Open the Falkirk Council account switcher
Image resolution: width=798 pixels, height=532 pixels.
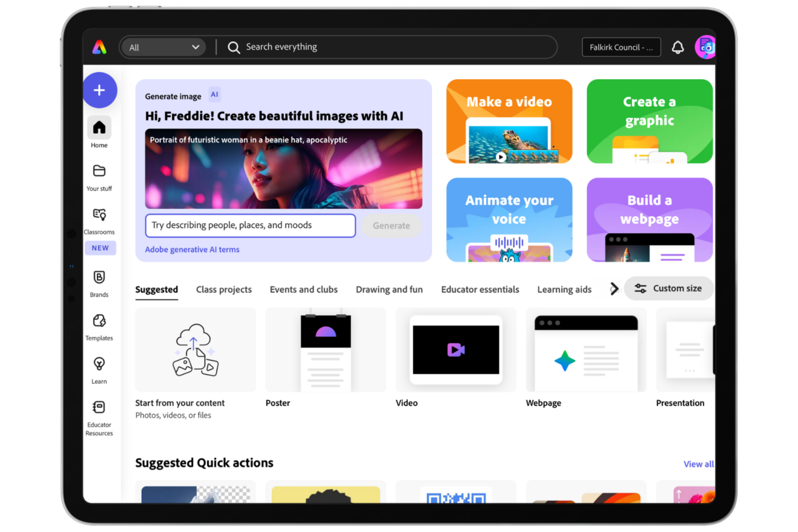(x=621, y=47)
